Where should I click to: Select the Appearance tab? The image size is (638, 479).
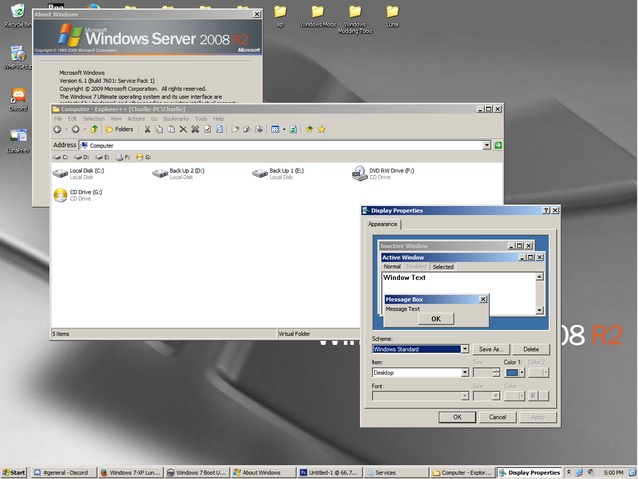pyautogui.click(x=384, y=224)
